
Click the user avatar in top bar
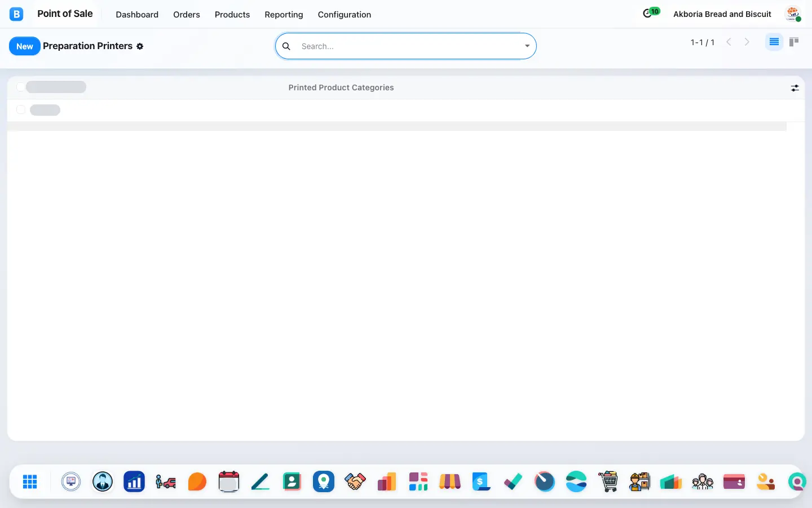click(x=793, y=14)
